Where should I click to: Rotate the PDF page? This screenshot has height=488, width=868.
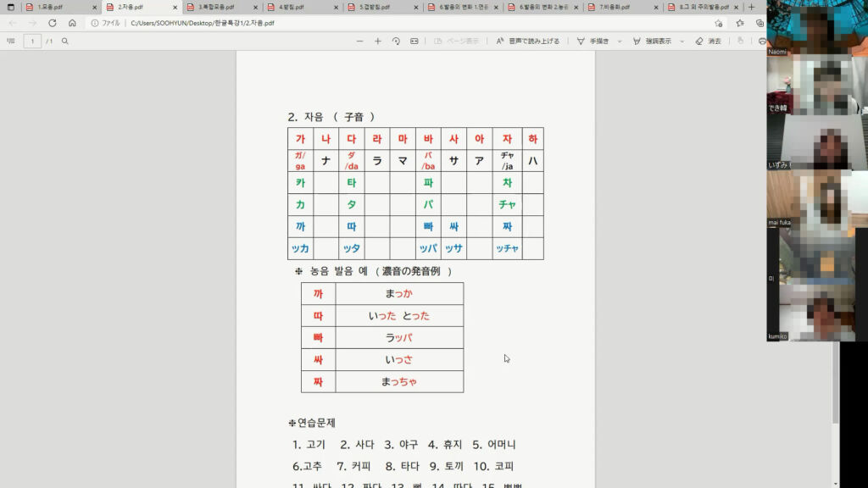[396, 41]
